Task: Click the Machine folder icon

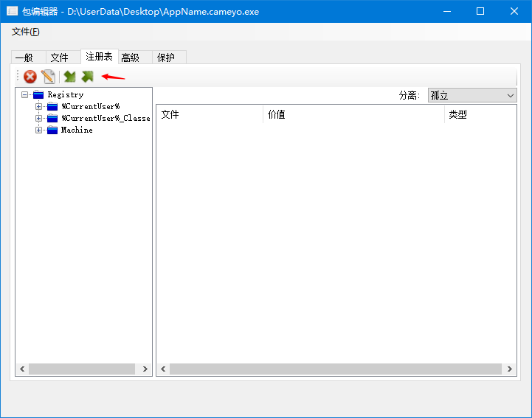Action: 52,130
